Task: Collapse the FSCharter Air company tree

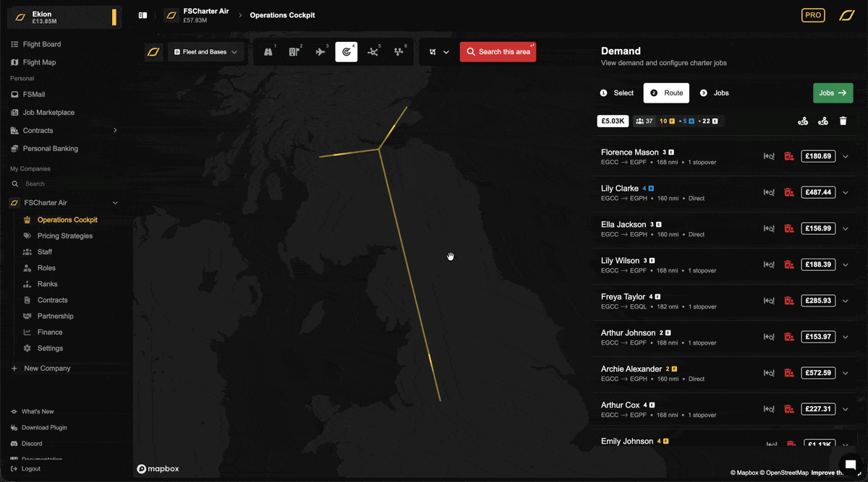Action: tap(115, 203)
